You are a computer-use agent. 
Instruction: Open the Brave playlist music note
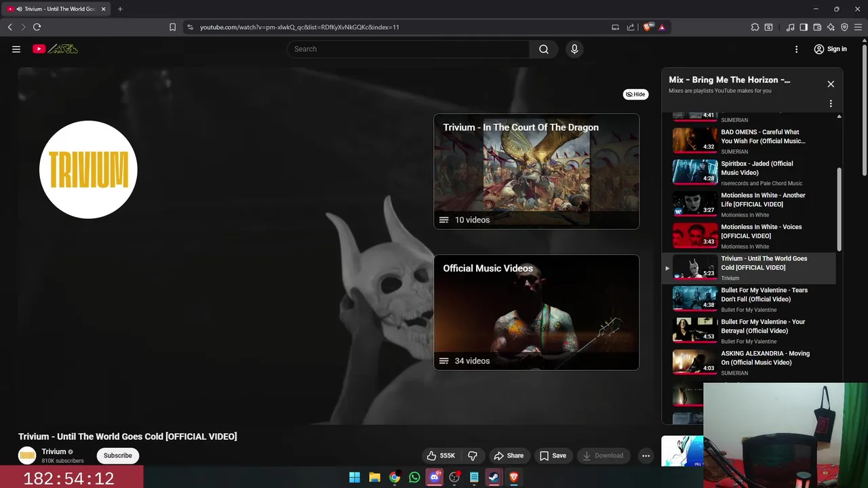tap(790, 27)
